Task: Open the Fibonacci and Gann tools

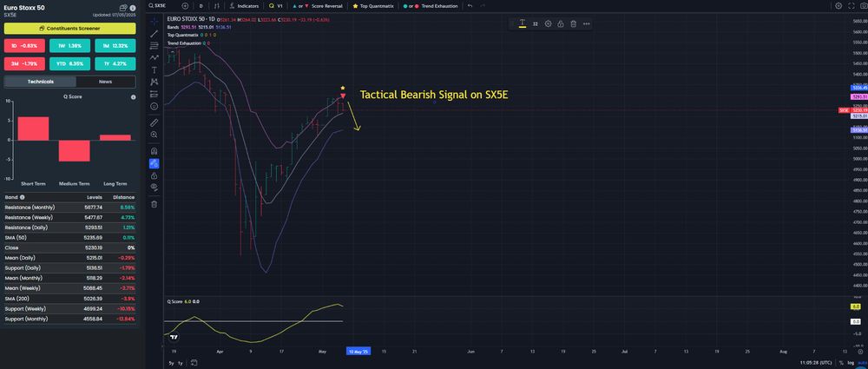Action: [x=154, y=45]
